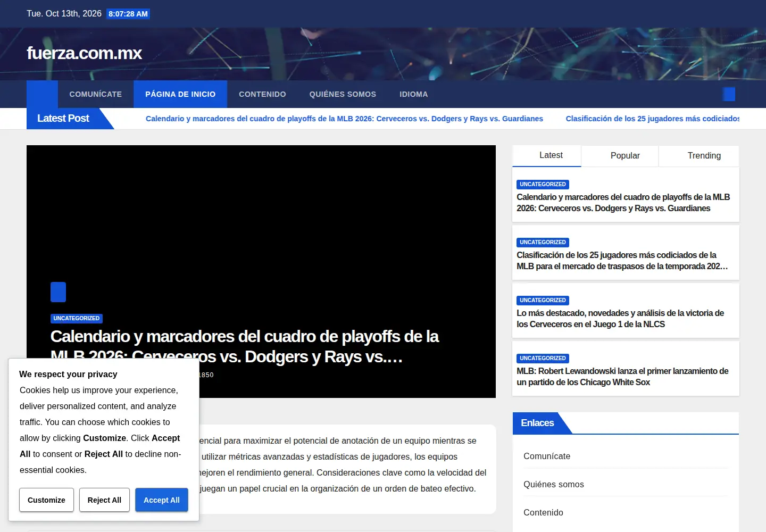Open featured post headline Calendario y marcadores
This screenshot has height=532, width=766.
[245, 346]
